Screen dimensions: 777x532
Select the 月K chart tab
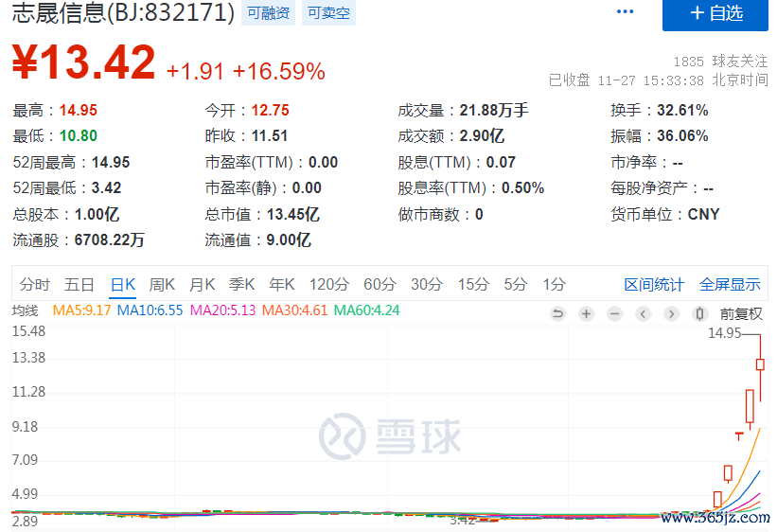[202, 285]
